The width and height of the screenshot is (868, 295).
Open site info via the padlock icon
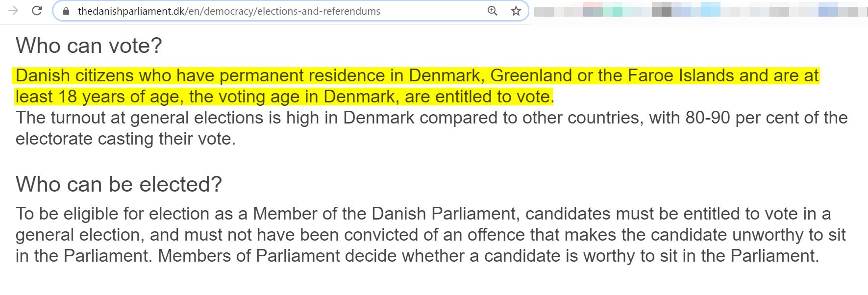point(67,11)
